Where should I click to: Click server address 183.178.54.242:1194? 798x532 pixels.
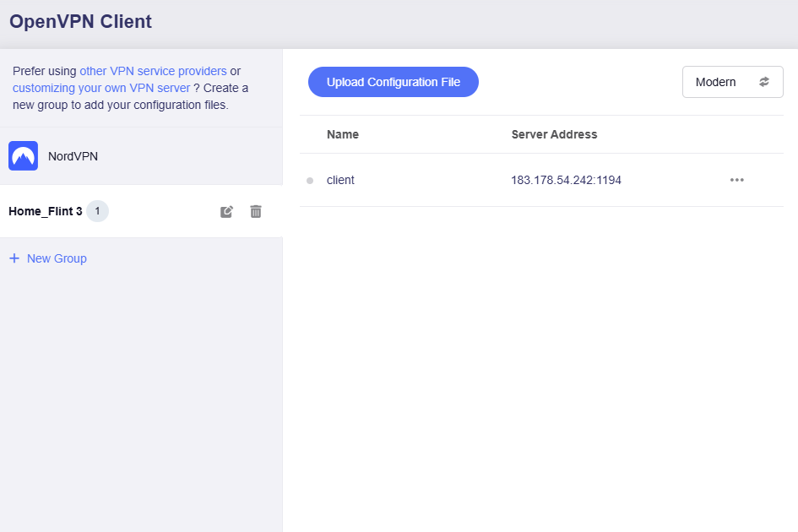tap(566, 180)
